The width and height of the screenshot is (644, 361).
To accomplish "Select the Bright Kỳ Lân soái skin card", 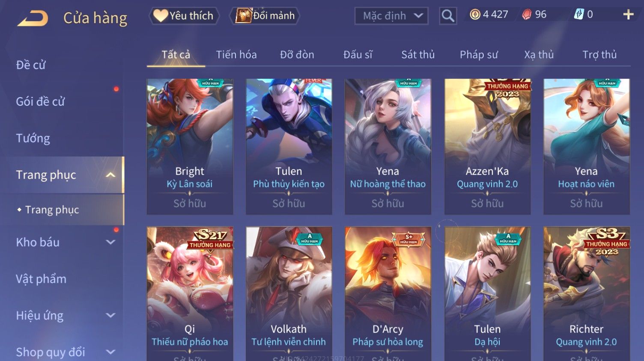I will pos(190,146).
